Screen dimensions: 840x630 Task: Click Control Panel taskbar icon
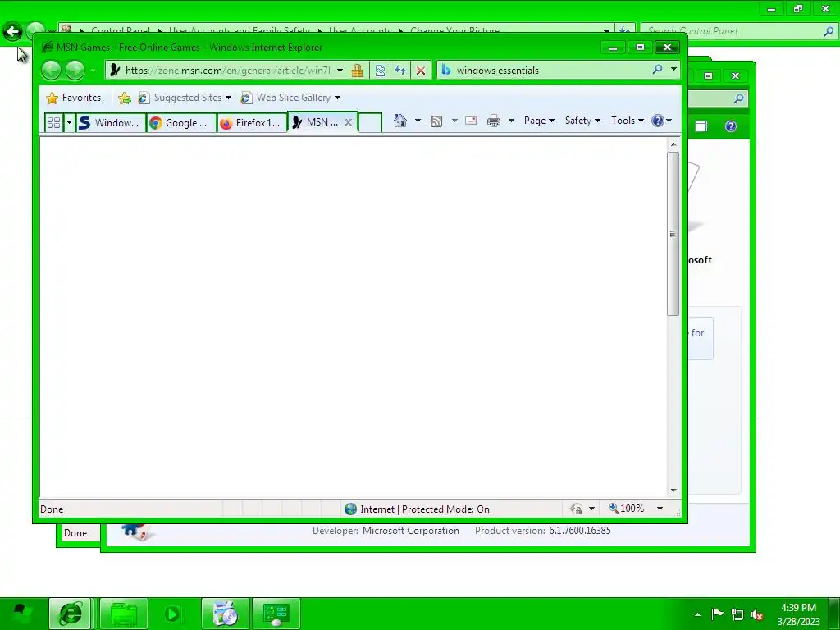point(276,614)
